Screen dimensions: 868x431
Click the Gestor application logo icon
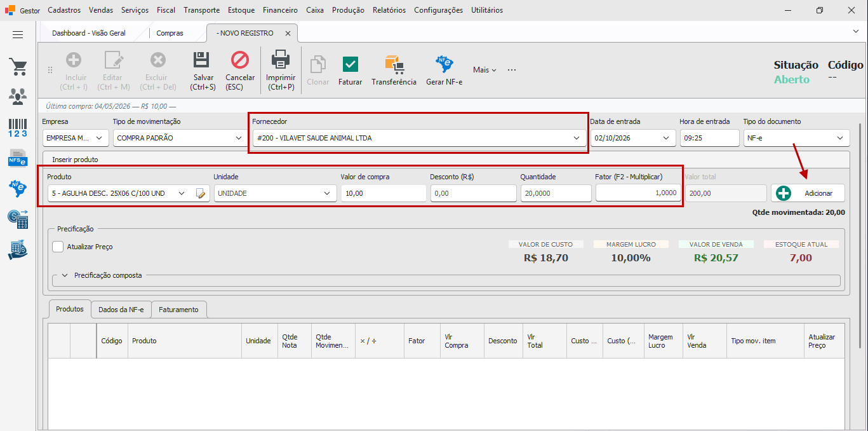(10, 10)
